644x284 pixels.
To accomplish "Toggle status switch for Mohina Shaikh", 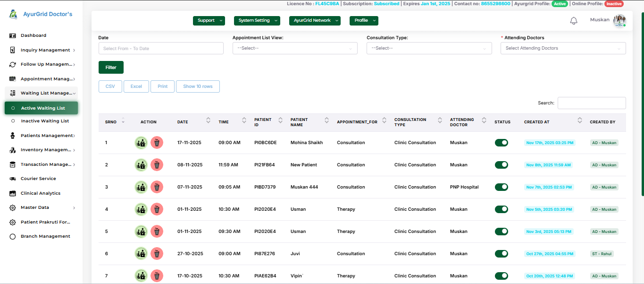I will tap(501, 143).
